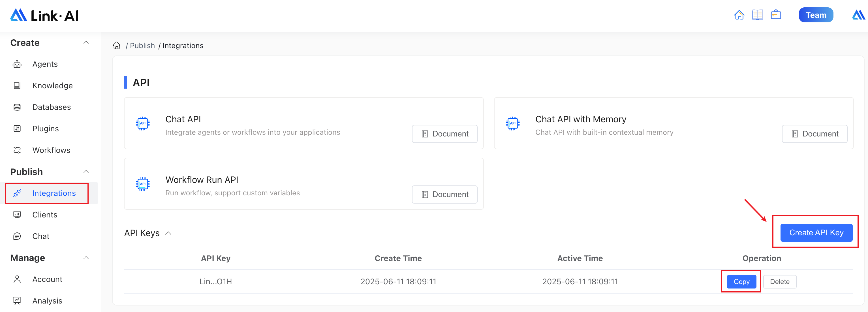Click the Workflows icon in the sidebar
Screen dimensions: 868x312
click(x=17, y=150)
